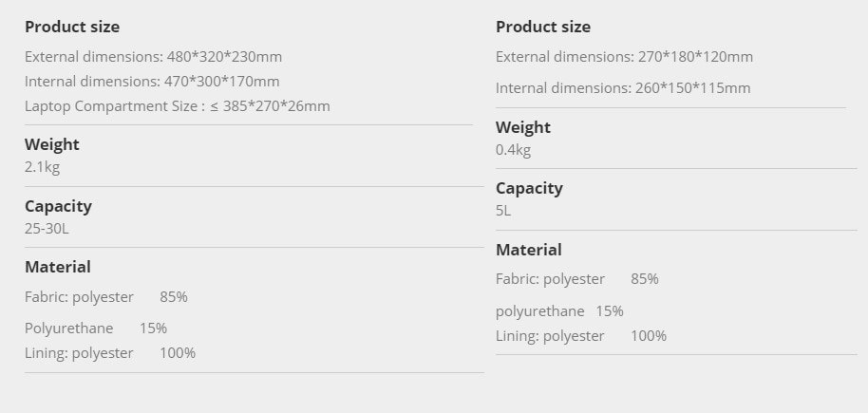Click the External dimensions 270*180*120mm line
The width and height of the screenshot is (868, 413).
point(624,57)
